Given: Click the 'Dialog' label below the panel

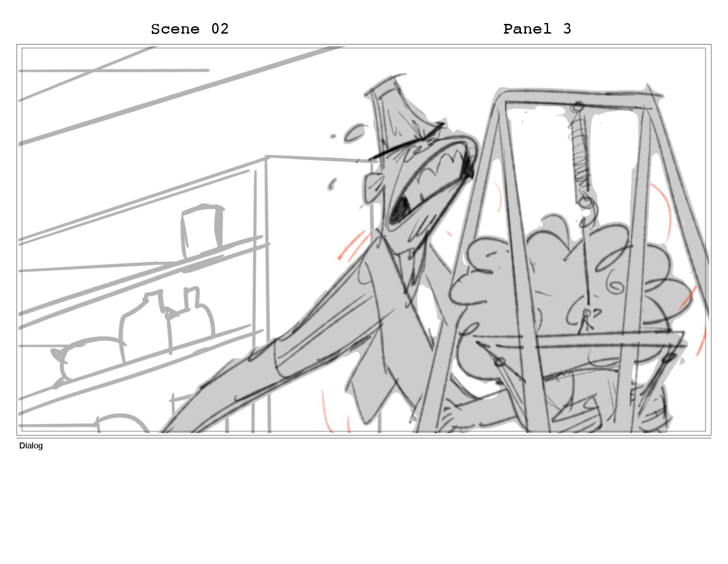Looking at the screenshot, I should 31,446.
